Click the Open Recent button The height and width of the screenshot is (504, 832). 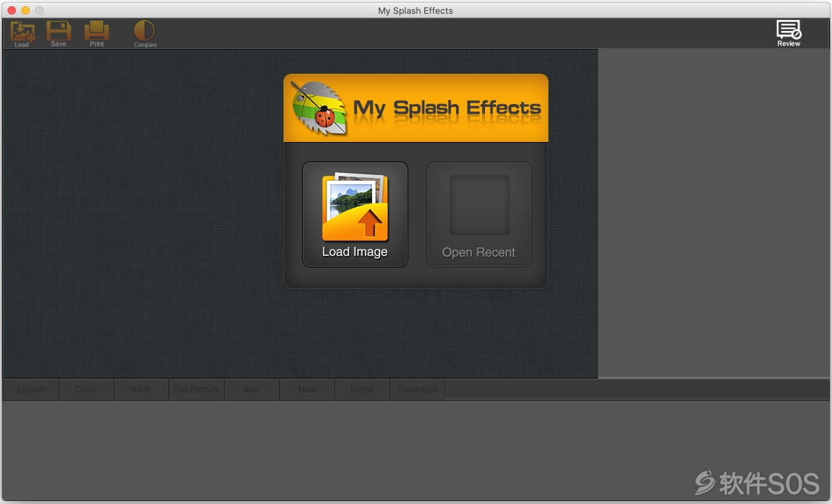(x=479, y=214)
